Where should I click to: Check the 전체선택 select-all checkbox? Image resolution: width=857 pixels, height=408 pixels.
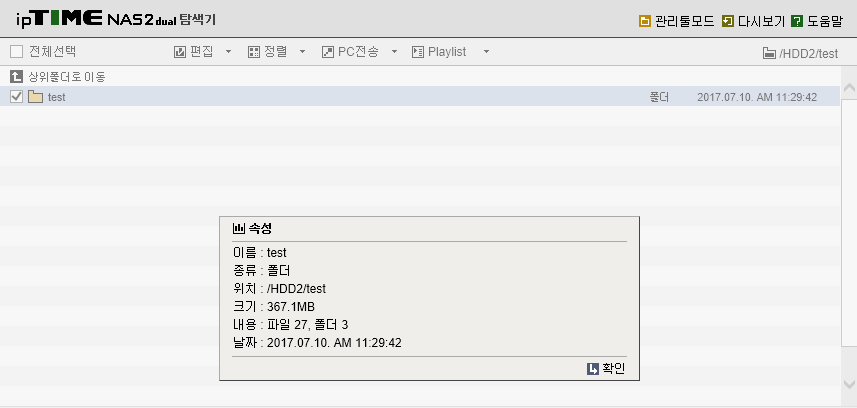click(x=16, y=52)
